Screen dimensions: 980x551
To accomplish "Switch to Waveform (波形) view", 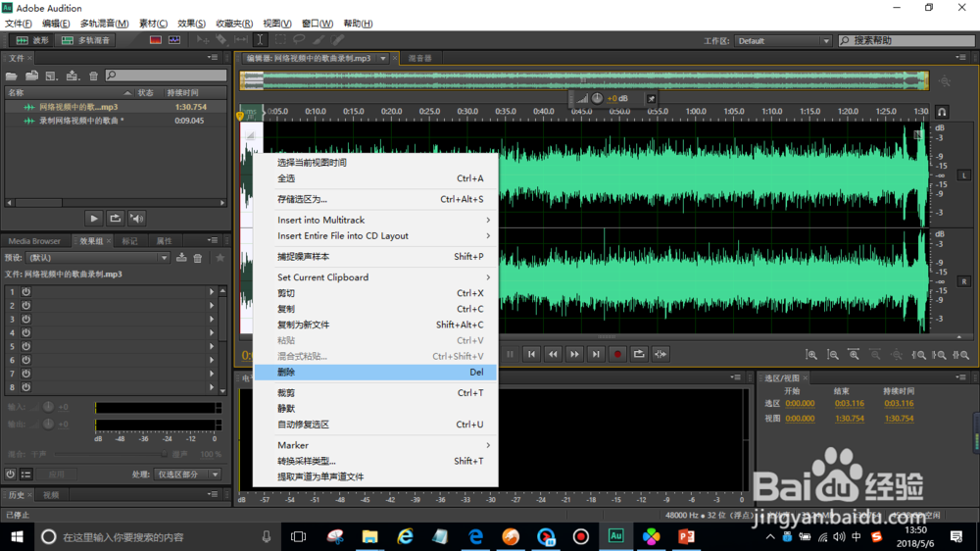I will 32,40.
